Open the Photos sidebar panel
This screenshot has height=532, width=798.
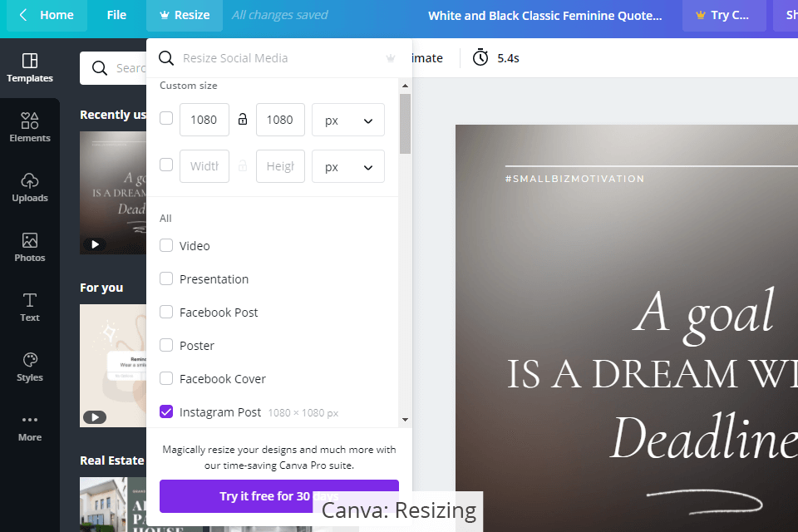click(30, 248)
